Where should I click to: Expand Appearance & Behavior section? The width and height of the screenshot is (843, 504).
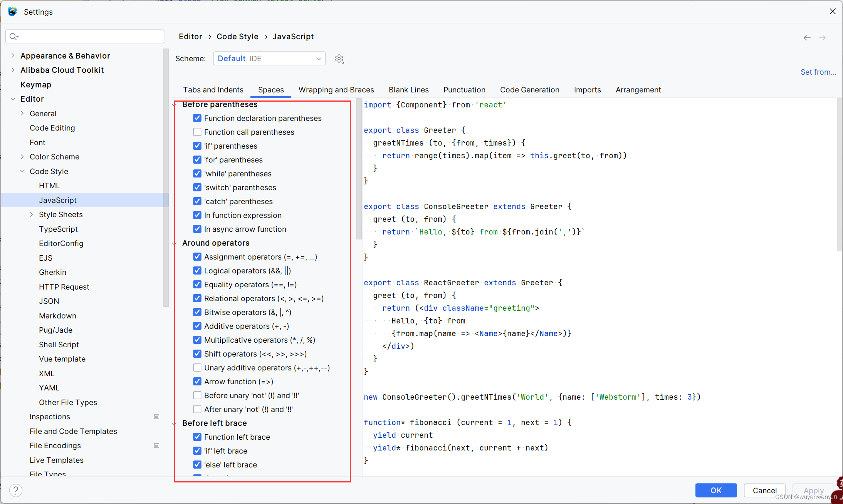pos(13,56)
